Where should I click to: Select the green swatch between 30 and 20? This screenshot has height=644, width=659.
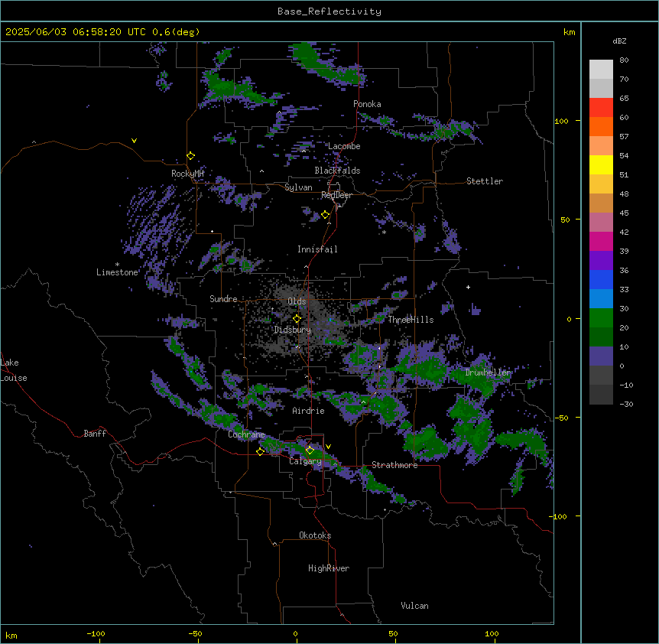tap(601, 318)
